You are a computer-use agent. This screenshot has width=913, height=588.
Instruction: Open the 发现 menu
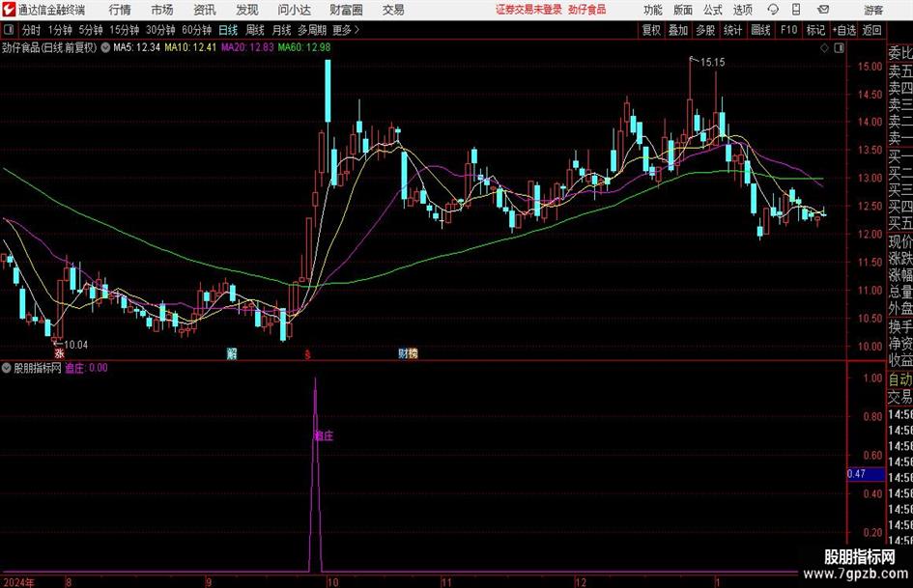(247, 10)
